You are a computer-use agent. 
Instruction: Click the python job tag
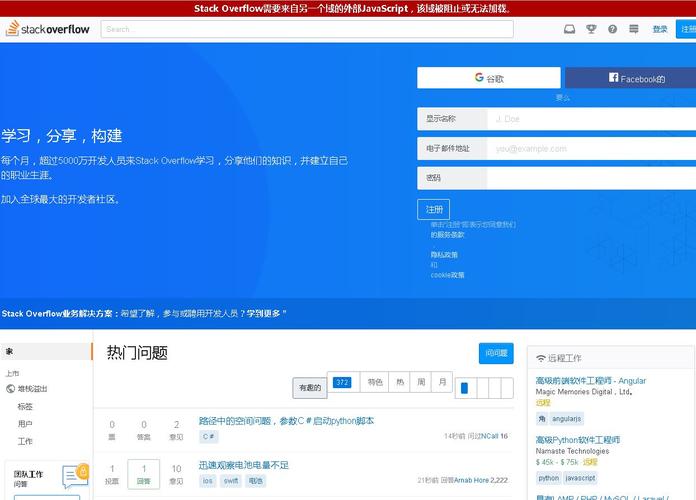[x=549, y=478]
